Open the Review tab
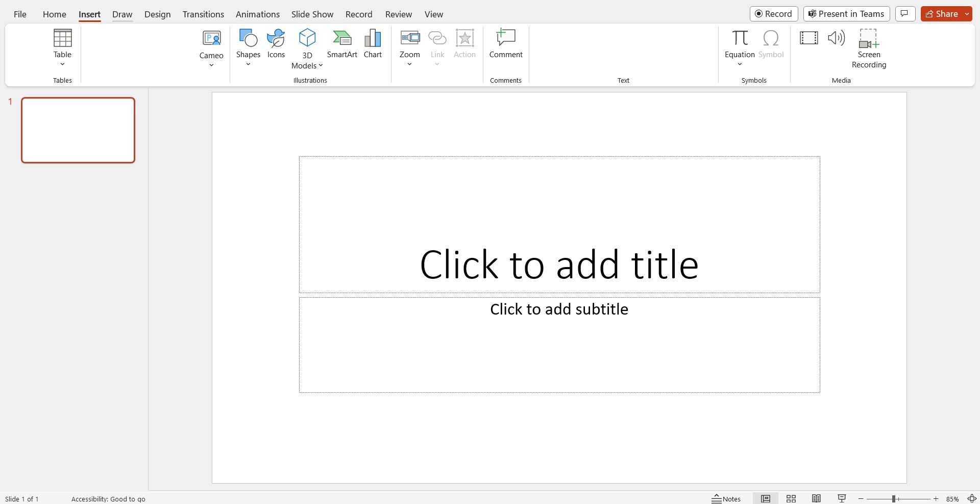The height and width of the screenshot is (504, 980). pyautogui.click(x=399, y=14)
